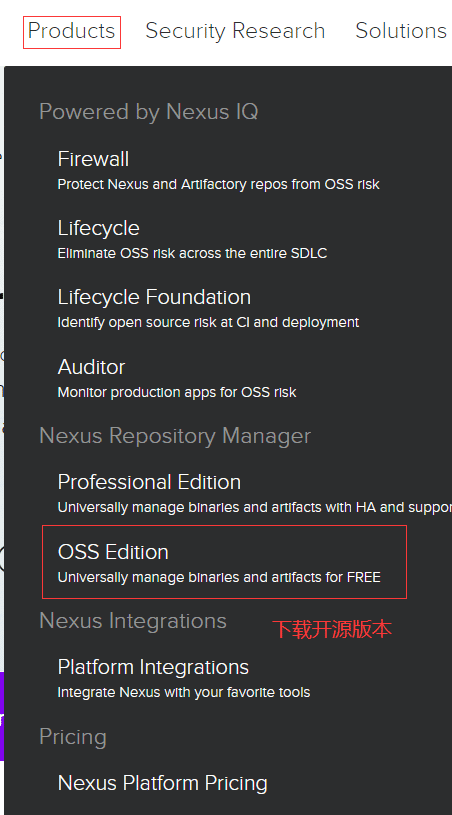This screenshot has width=452, height=815.
Task: Select Firewall product link
Action: click(x=93, y=159)
